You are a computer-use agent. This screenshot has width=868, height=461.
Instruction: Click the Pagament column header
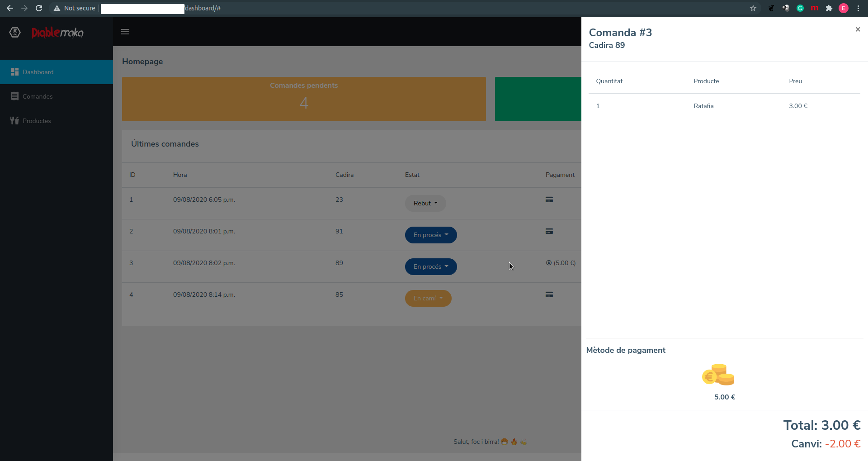[560, 175]
